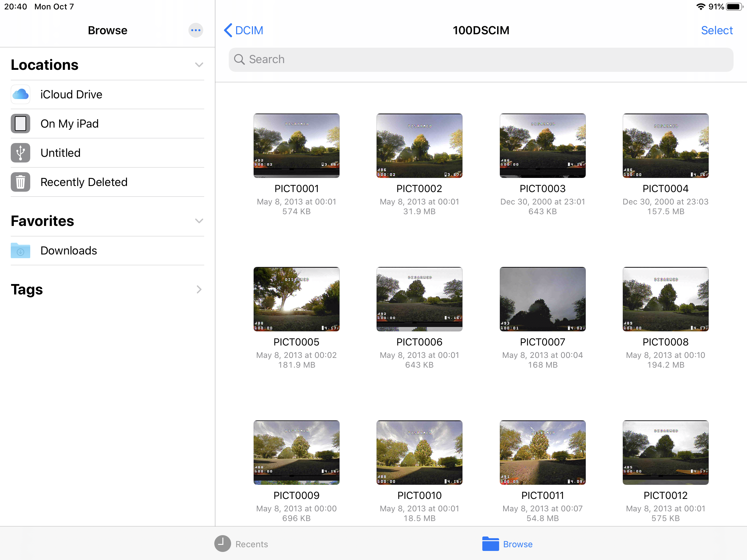Screen dimensions: 747x560
Task: Open iCloud Drive location
Action: pyautogui.click(x=107, y=95)
